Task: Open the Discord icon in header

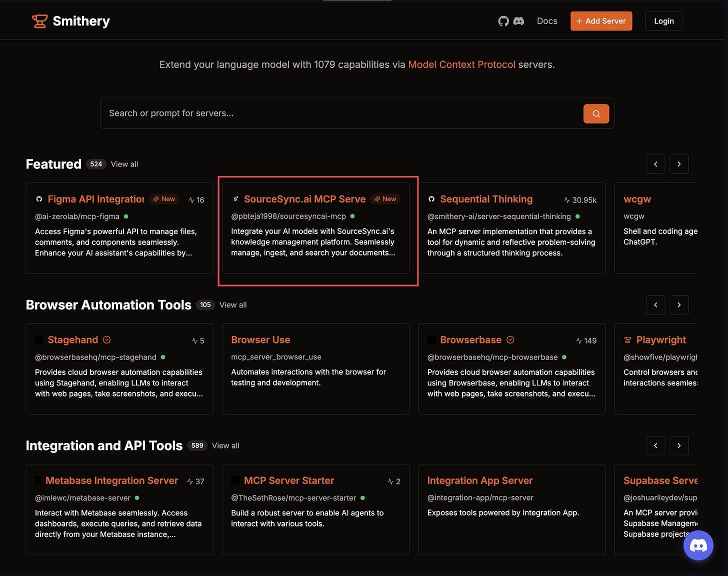Action: tap(518, 21)
